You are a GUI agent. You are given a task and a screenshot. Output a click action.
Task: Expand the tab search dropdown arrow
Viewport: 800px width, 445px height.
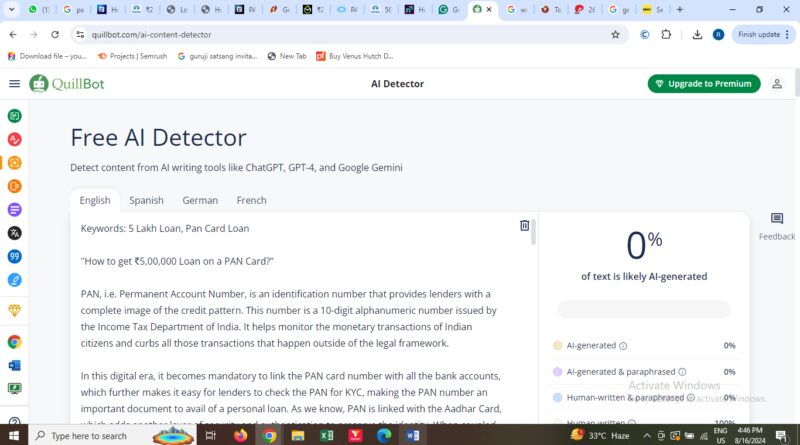coord(11,9)
